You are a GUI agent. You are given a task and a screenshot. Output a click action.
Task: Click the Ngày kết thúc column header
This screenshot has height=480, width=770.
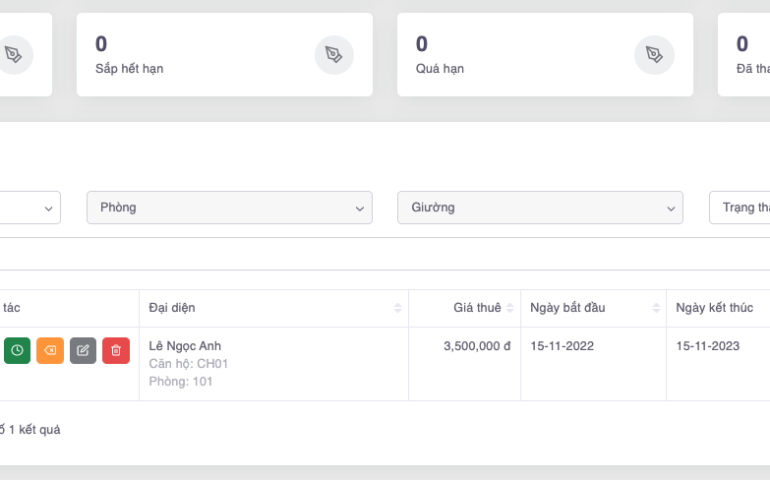pos(712,308)
